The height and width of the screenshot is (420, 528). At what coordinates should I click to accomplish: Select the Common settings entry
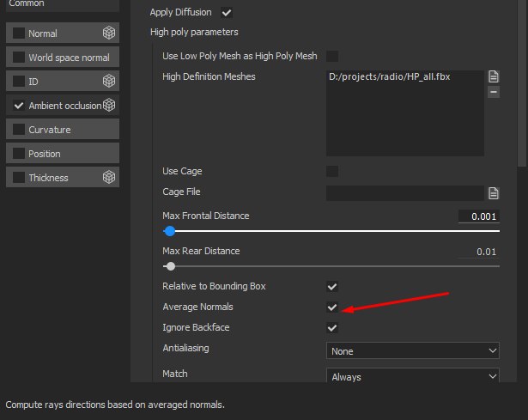tap(63, 5)
